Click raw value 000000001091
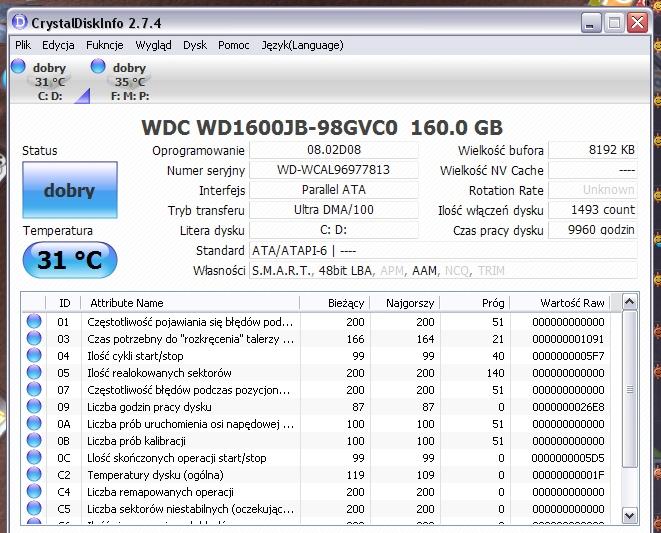Viewport: 661px width, 533px height. point(568,339)
